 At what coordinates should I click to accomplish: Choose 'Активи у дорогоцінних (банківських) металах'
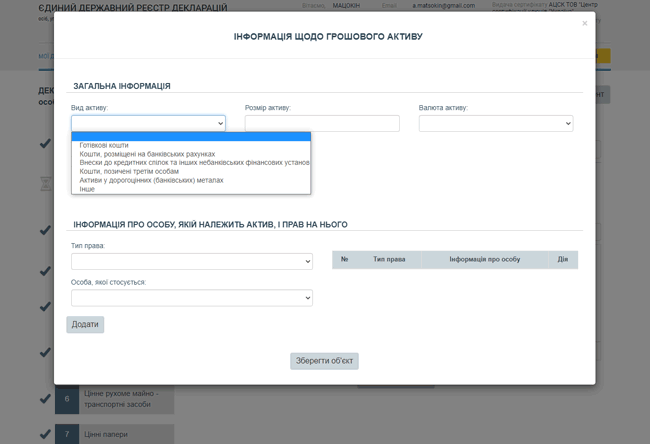151,180
